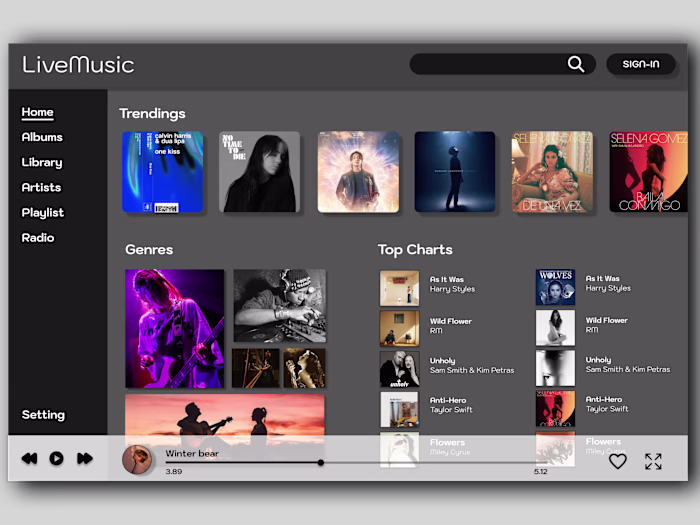700x525 pixels.
Task: Click the search magnifier icon
Action: [x=576, y=64]
